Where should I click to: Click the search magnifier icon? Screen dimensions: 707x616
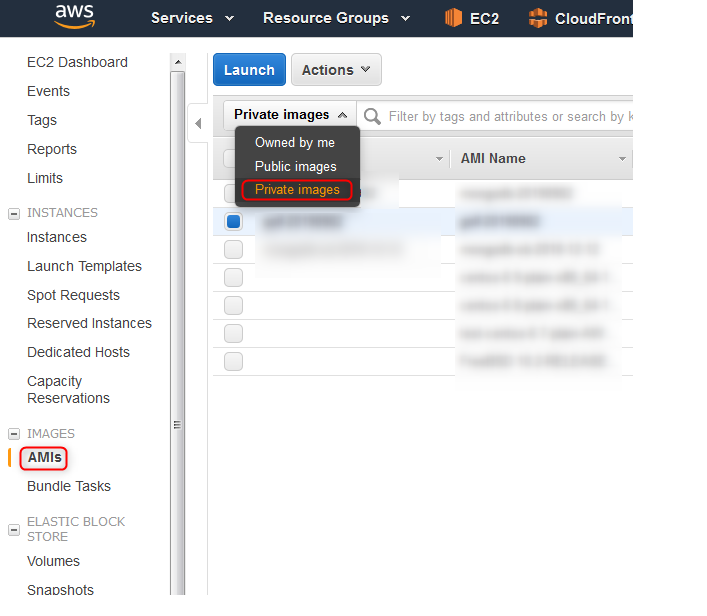click(x=372, y=116)
